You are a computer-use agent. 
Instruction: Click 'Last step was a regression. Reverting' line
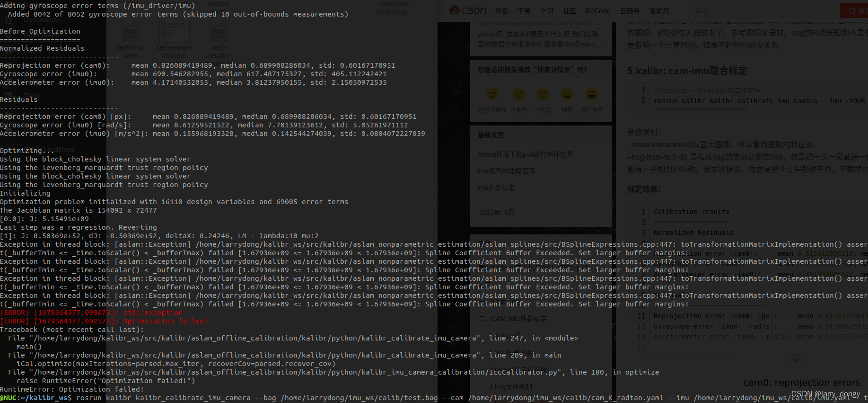coord(79,227)
